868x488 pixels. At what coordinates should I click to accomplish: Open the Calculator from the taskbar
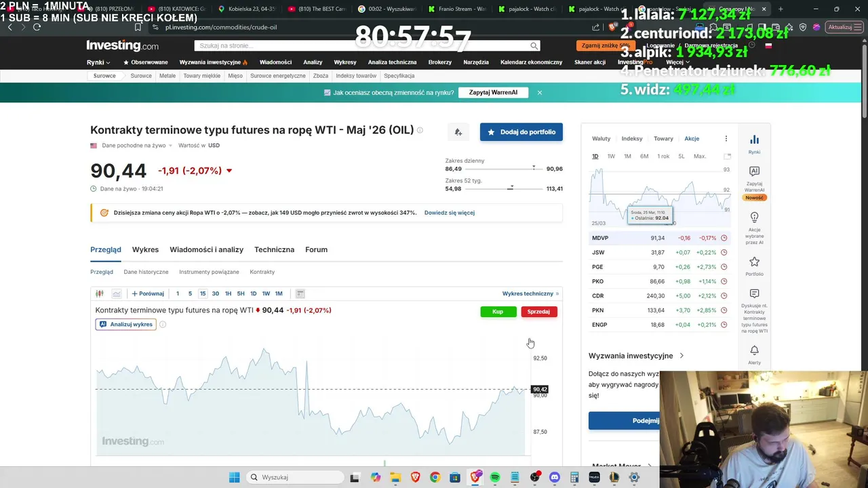point(574,477)
